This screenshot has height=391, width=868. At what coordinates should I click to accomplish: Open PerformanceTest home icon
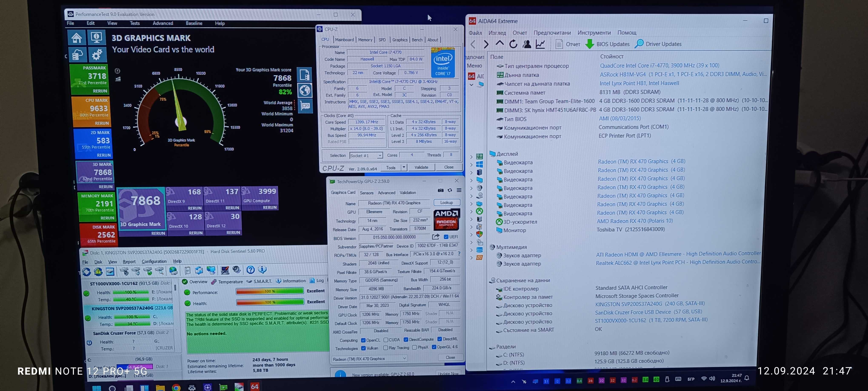click(77, 37)
